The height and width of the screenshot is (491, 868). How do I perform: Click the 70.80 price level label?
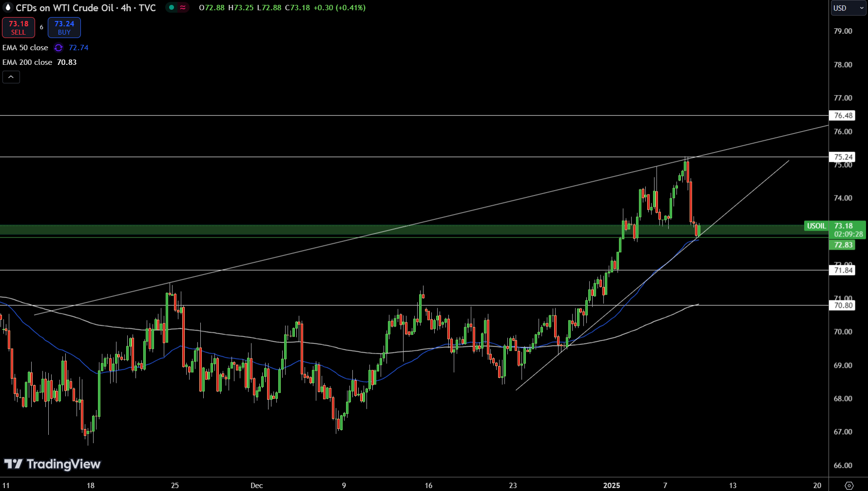843,305
